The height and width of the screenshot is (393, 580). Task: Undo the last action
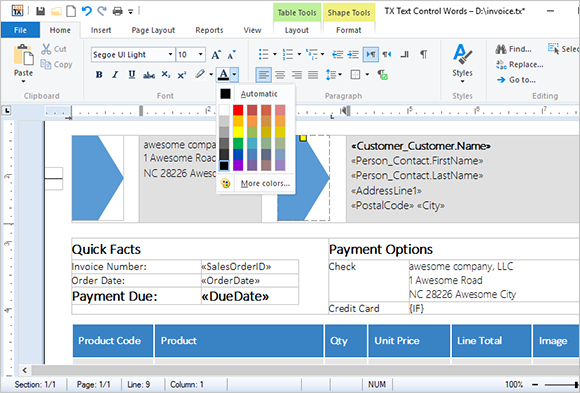coord(87,11)
